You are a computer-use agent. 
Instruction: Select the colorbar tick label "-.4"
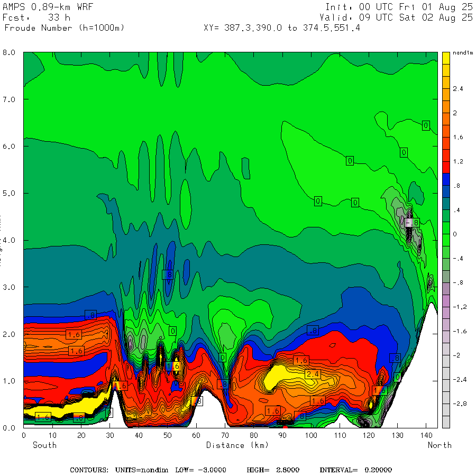pos(458,259)
